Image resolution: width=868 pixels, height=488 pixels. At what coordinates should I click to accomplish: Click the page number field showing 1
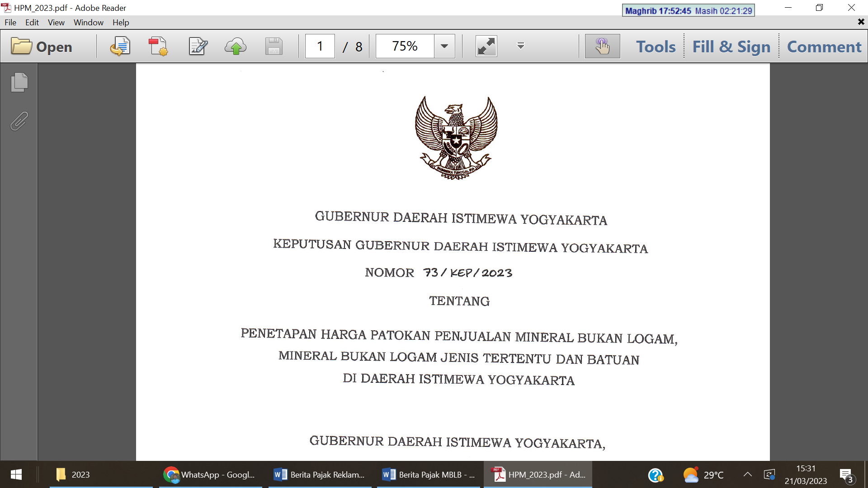pos(320,46)
